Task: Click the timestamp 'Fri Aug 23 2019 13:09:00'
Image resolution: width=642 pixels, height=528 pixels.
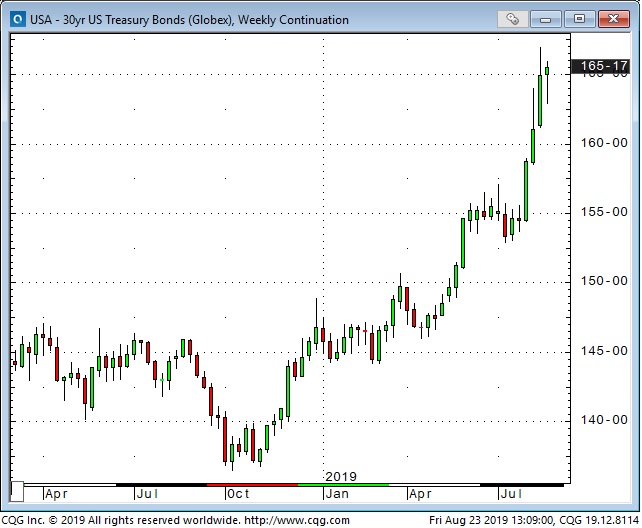Action: (491, 521)
